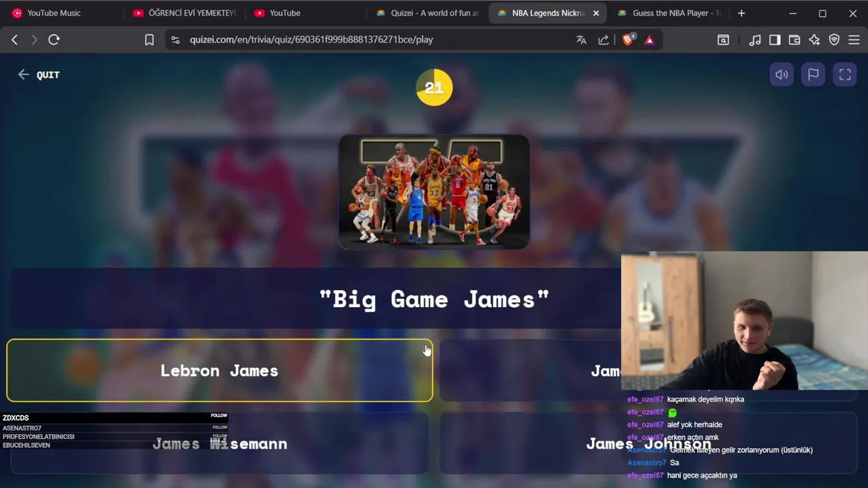
Task: Click chat message "kaçamak deyelim kqnka"
Action: coord(705,399)
